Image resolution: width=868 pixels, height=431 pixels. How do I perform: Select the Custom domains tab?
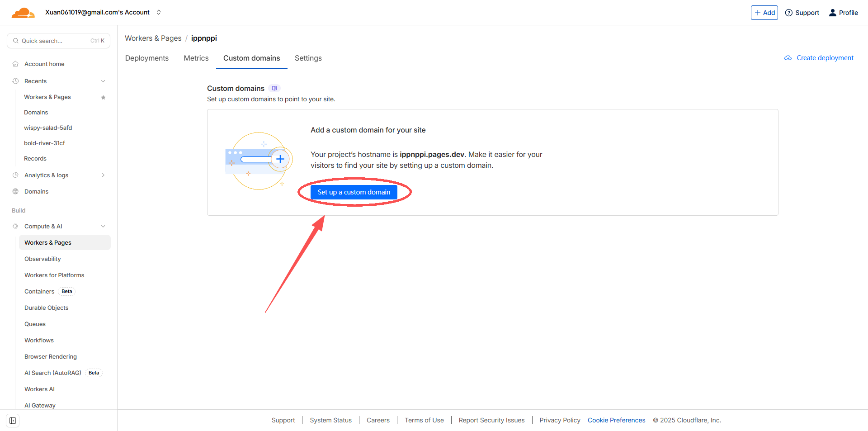click(252, 58)
